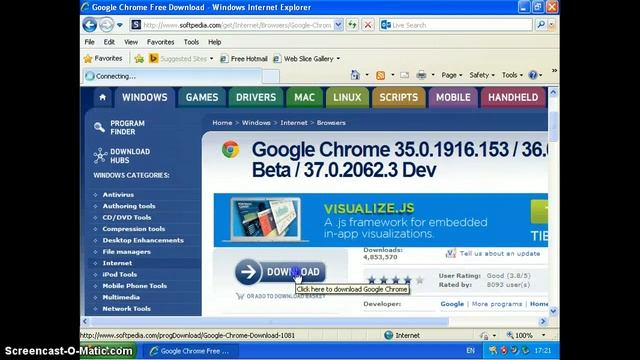
Task: Click the EN language indicator in taskbar
Action: (x=470, y=351)
